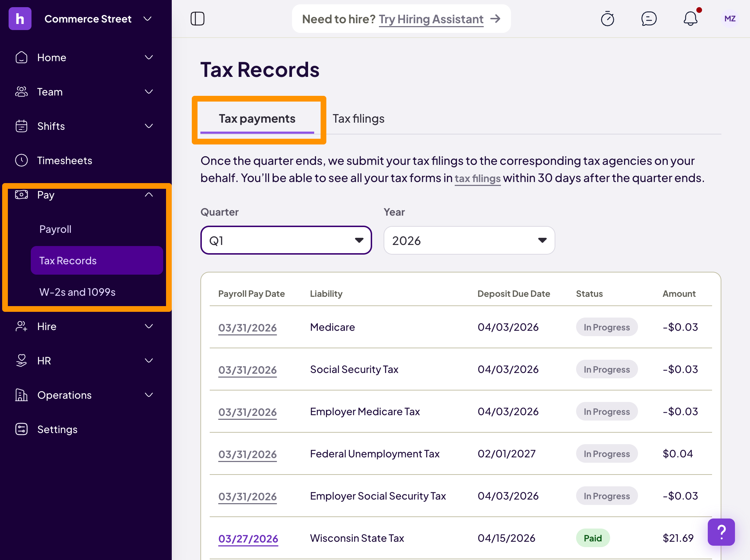
Task: Click the Timesheets label in sidebar
Action: tap(65, 160)
